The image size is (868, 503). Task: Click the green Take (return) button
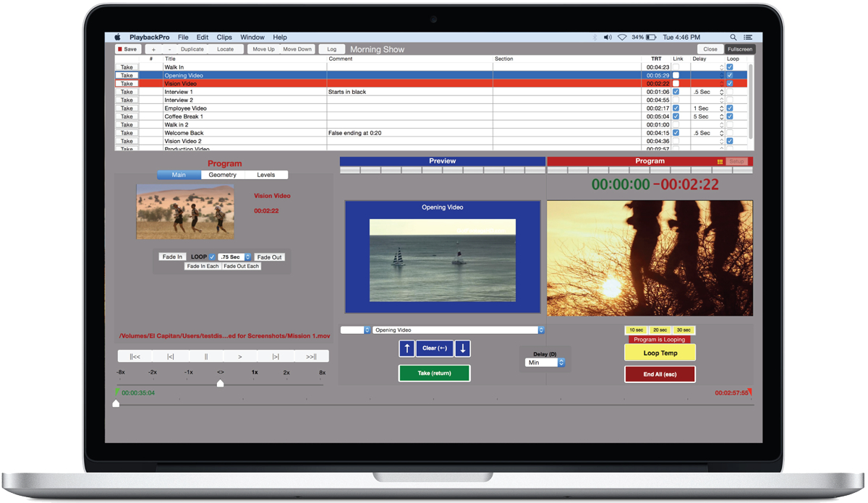pos(434,373)
